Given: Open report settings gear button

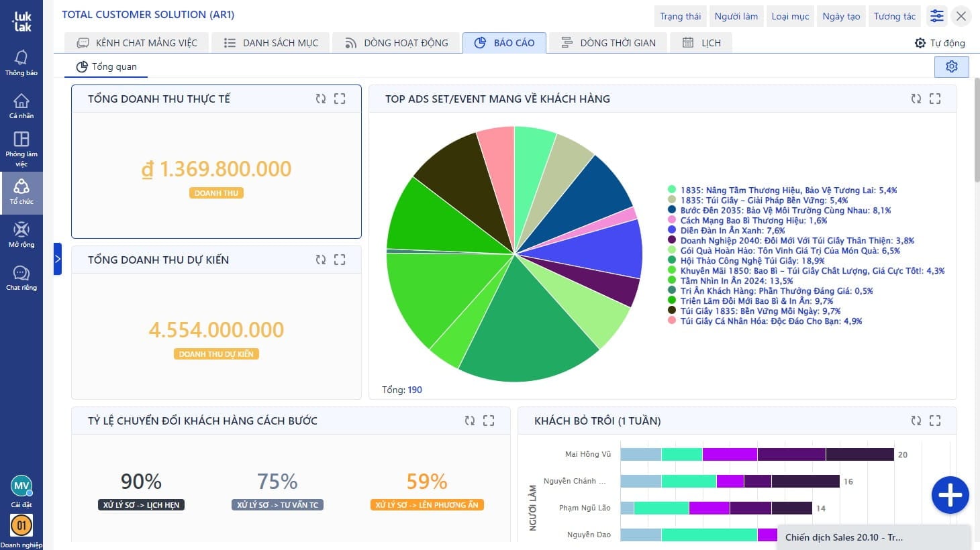Looking at the screenshot, I should [x=951, y=66].
